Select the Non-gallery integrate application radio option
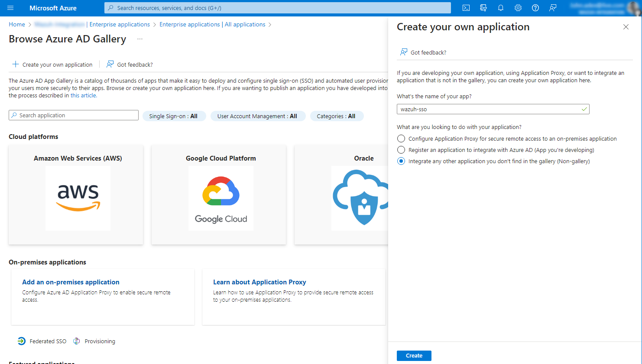The image size is (642, 364). [x=401, y=161]
